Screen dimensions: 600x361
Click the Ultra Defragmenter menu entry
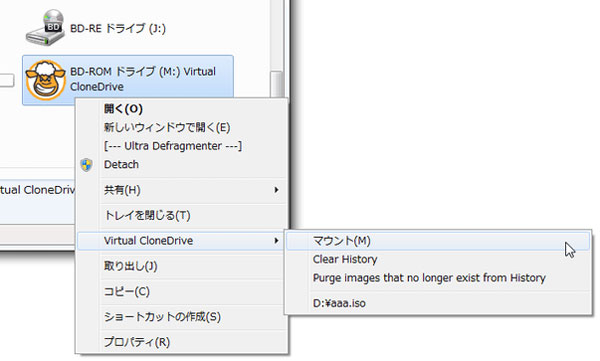click(182, 146)
